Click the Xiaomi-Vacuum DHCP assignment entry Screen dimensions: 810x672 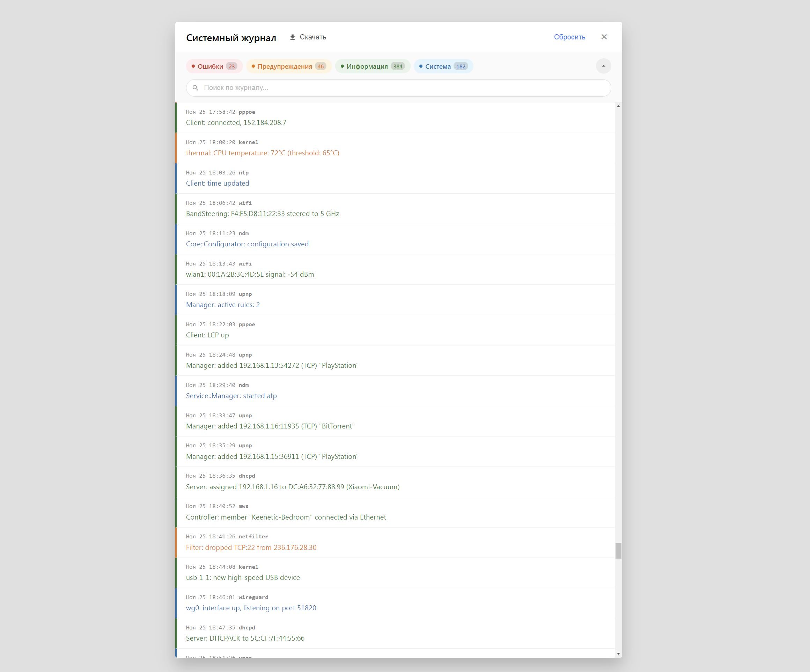tap(292, 486)
